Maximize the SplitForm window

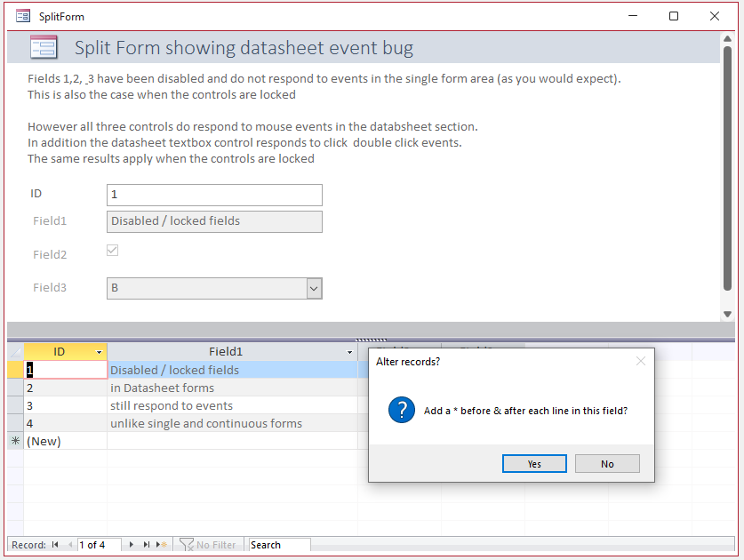point(673,16)
